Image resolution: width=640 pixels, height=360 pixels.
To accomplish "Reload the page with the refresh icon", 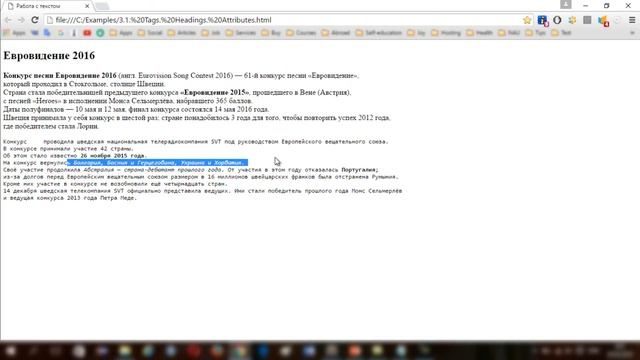I will pyautogui.click(x=35, y=20).
